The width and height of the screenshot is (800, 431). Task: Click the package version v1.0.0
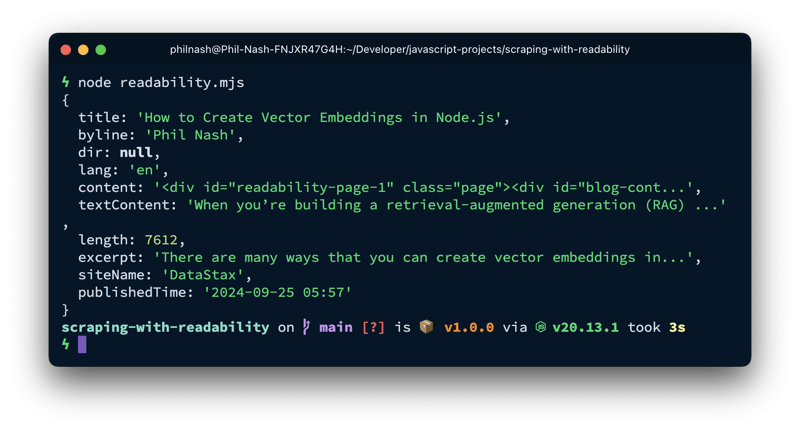pos(469,327)
